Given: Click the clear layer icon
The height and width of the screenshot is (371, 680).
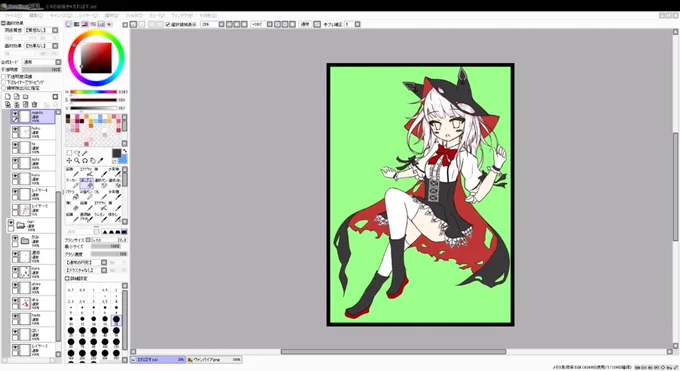Looking at the screenshot, I should (26, 105).
